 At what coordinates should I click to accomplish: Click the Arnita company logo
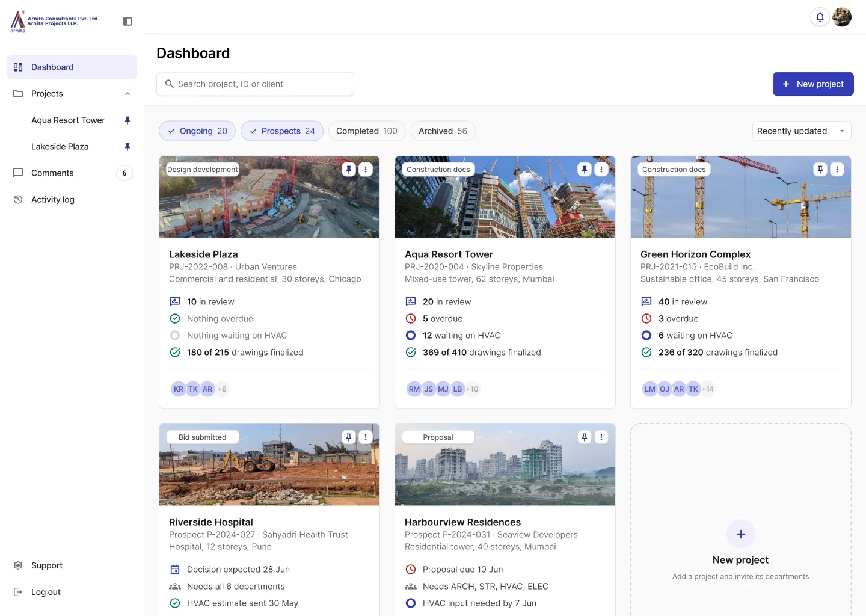point(54,22)
